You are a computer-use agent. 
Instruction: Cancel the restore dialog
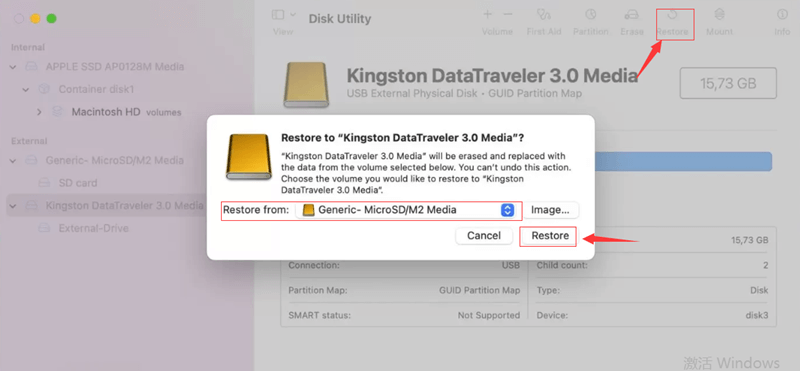point(484,236)
